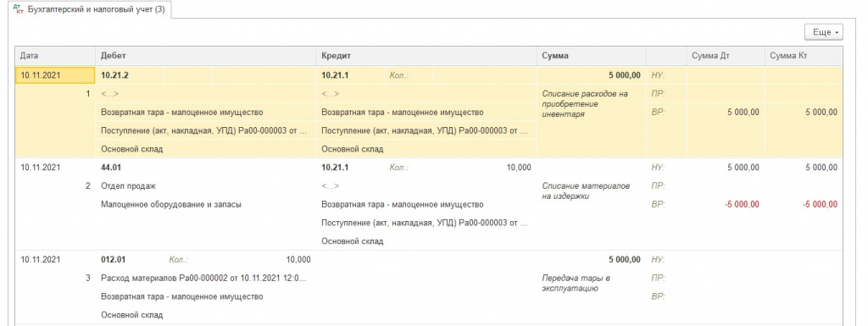The height and width of the screenshot is (326, 868).
Task: Click the Сумма column header
Action: pos(591,57)
